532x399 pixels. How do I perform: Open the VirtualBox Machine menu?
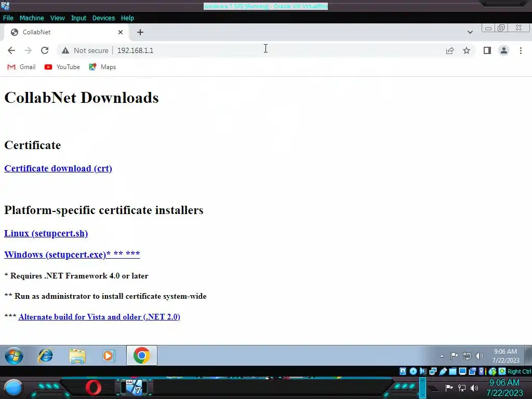point(32,18)
